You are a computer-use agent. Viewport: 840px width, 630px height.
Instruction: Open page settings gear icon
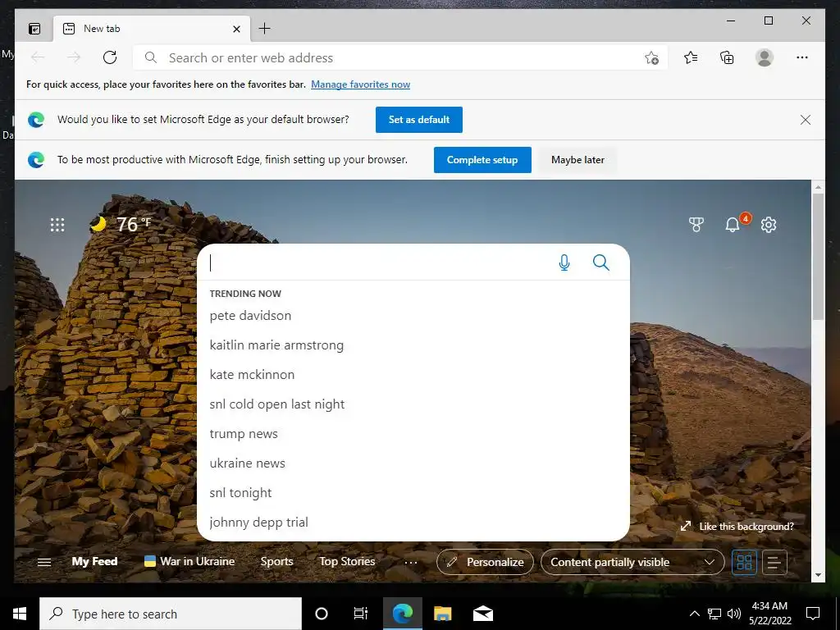point(769,225)
